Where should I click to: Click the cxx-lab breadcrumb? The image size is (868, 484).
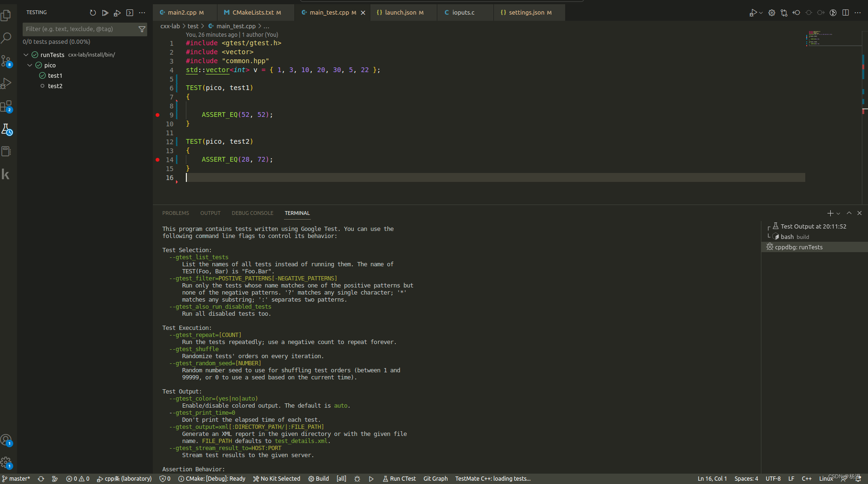[170, 26]
